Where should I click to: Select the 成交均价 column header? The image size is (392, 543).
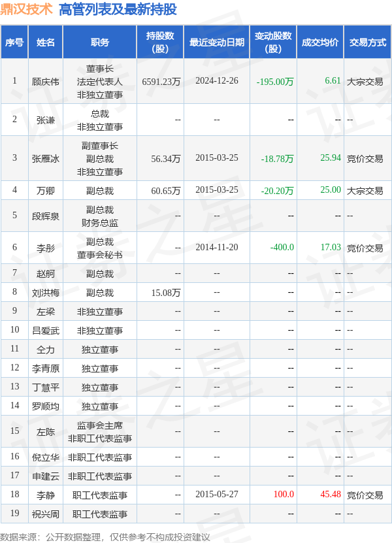click(320, 42)
